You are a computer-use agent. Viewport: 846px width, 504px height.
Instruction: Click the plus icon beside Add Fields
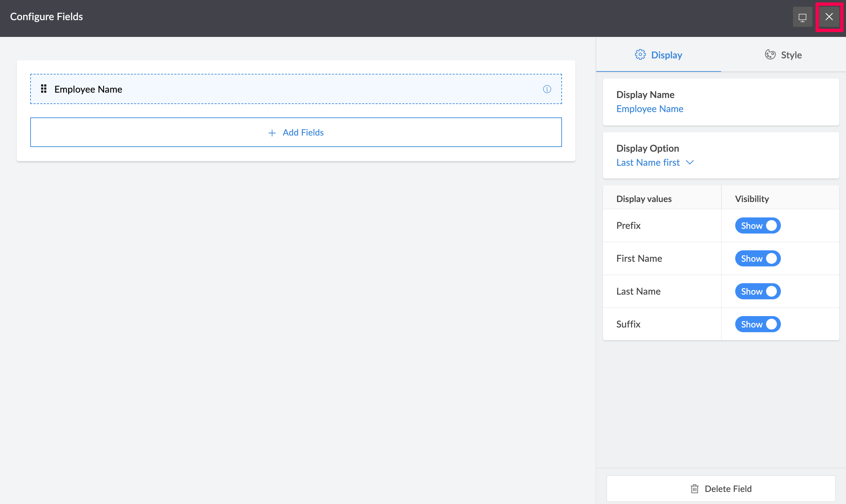(x=272, y=133)
